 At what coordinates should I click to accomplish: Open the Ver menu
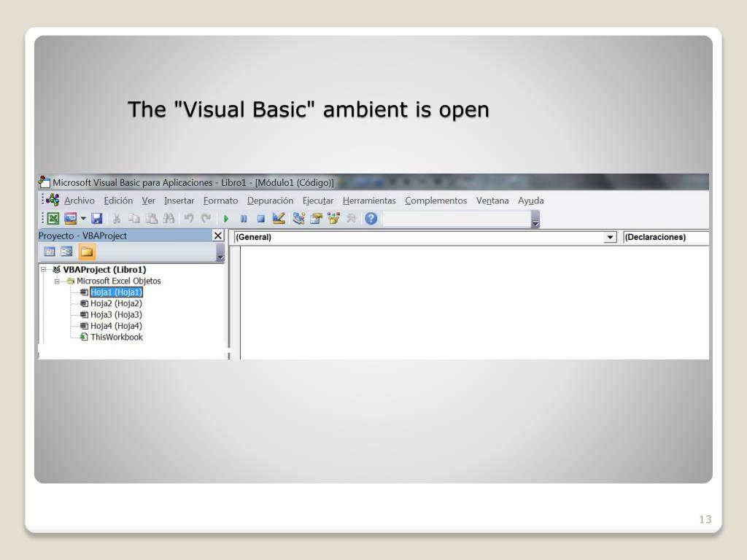pyautogui.click(x=149, y=201)
